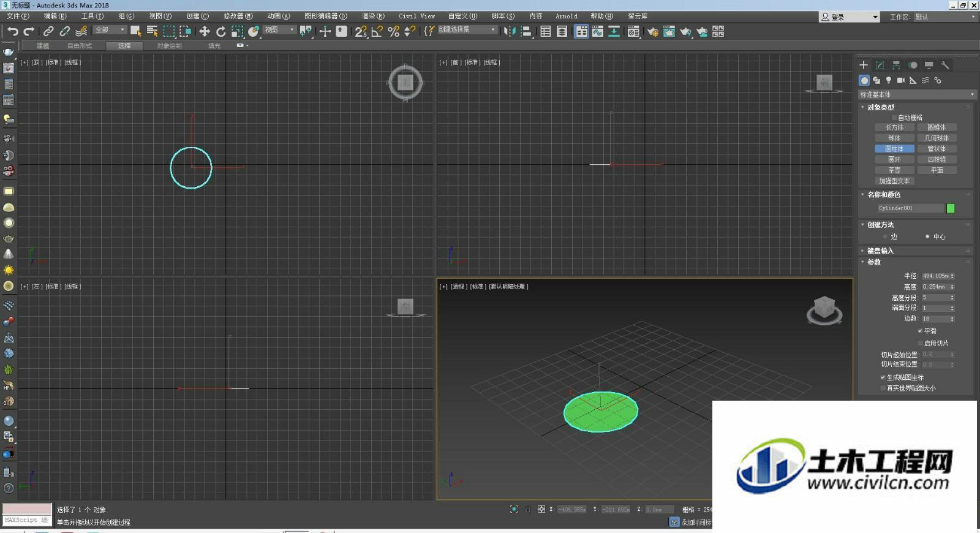The width and height of the screenshot is (980, 533).
Task: Select the Shapes creation category
Action: pos(876,80)
